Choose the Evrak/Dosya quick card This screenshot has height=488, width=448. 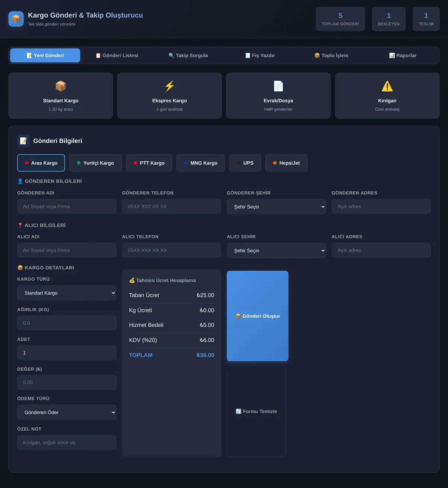click(279, 96)
